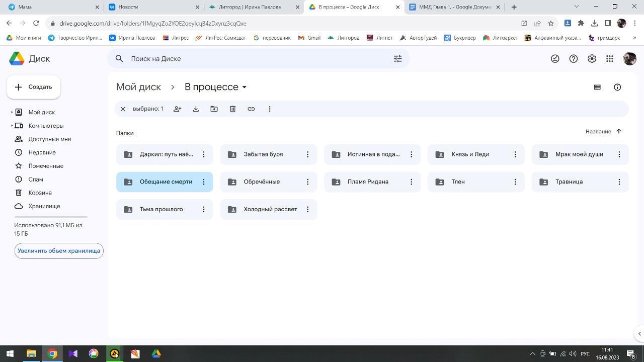Click the move-to-folder icon

tap(214, 109)
